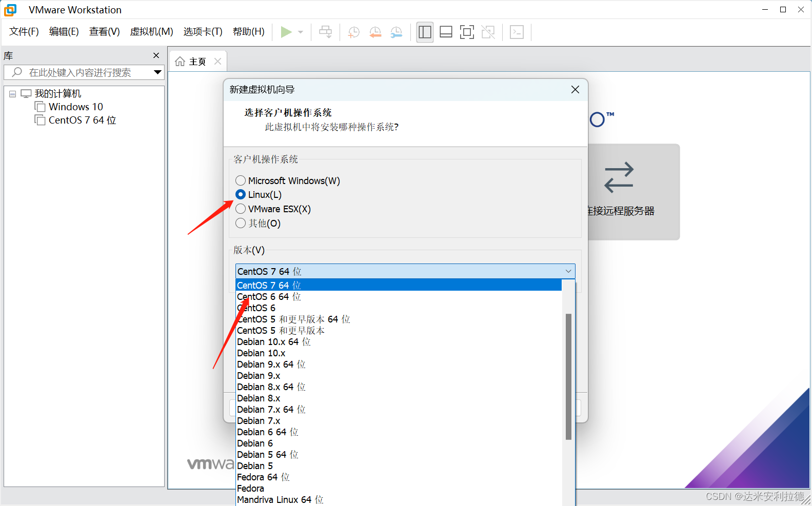The image size is (812, 506).
Task: Open the 帮助(H) menu
Action: click(249, 32)
